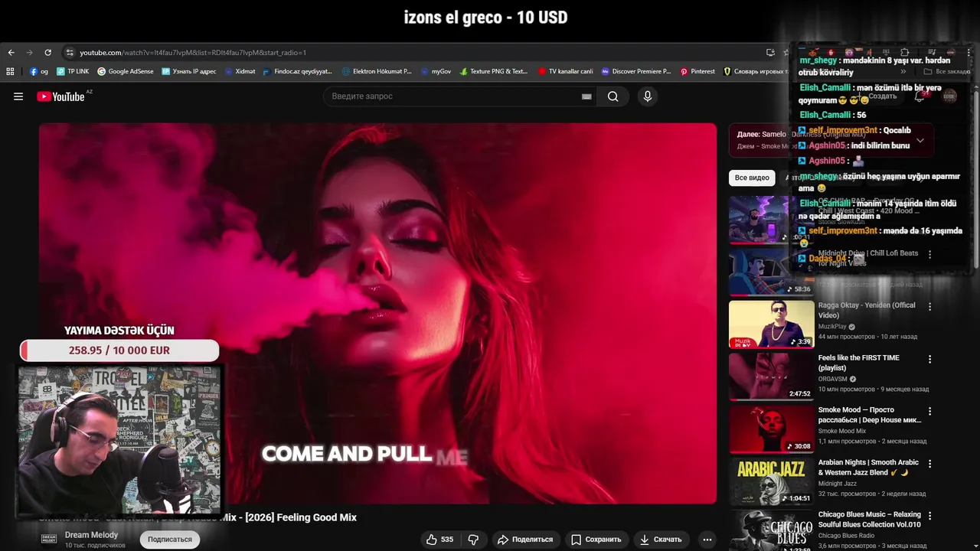Subscribe with the 'Подписаться' button

(170, 540)
